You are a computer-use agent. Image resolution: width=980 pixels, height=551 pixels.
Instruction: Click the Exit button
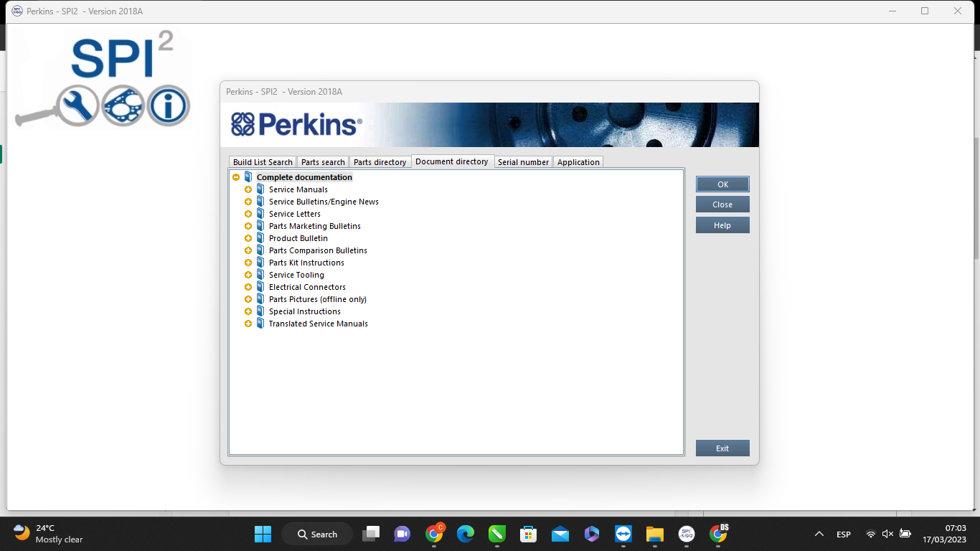click(x=722, y=448)
